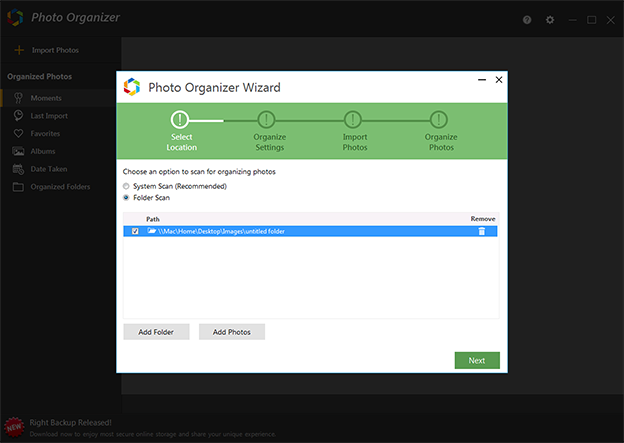Click the Select Location step circle
Image resolution: width=624 pixels, height=443 pixels.
tap(180, 119)
